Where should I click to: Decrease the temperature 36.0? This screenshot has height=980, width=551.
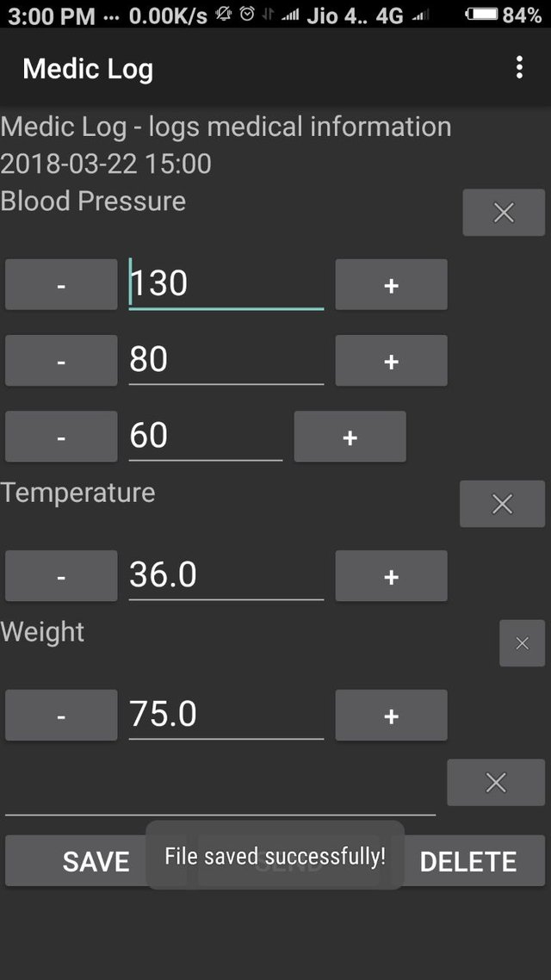pos(61,575)
